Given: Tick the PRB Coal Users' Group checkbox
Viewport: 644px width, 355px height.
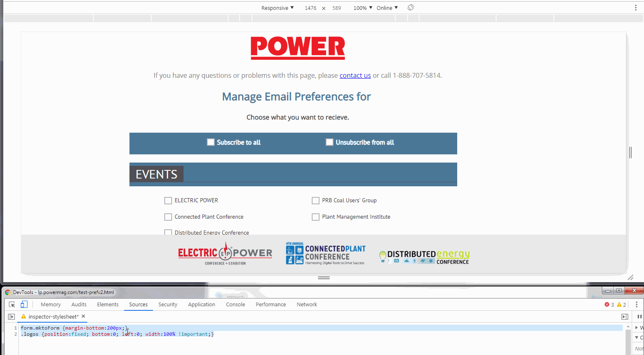Looking at the screenshot, I should click(x=315, y=201).
